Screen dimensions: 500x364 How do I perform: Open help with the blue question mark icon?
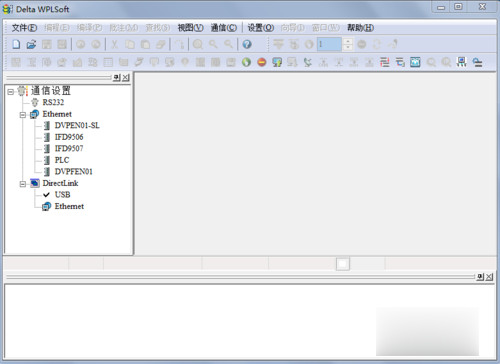[x=247, y=44]
